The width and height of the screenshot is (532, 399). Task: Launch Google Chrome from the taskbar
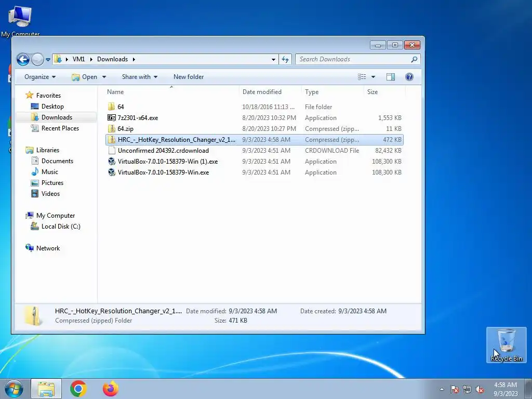click(x=78, y=389)
